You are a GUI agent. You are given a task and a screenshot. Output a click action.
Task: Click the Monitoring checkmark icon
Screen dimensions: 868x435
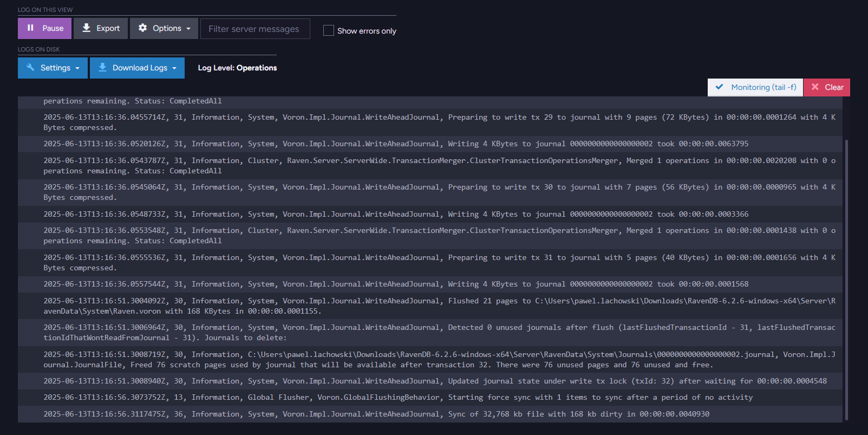click(719, 87)
